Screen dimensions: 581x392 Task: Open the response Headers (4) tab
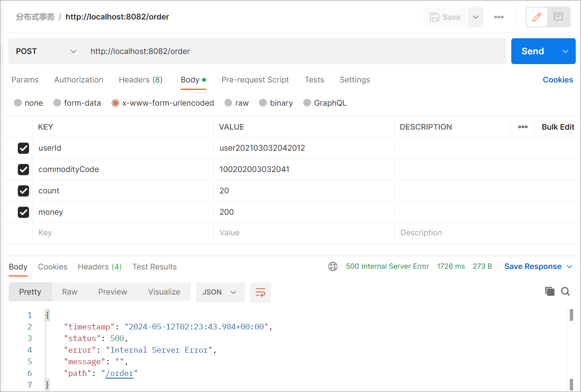tap(100, 267)
